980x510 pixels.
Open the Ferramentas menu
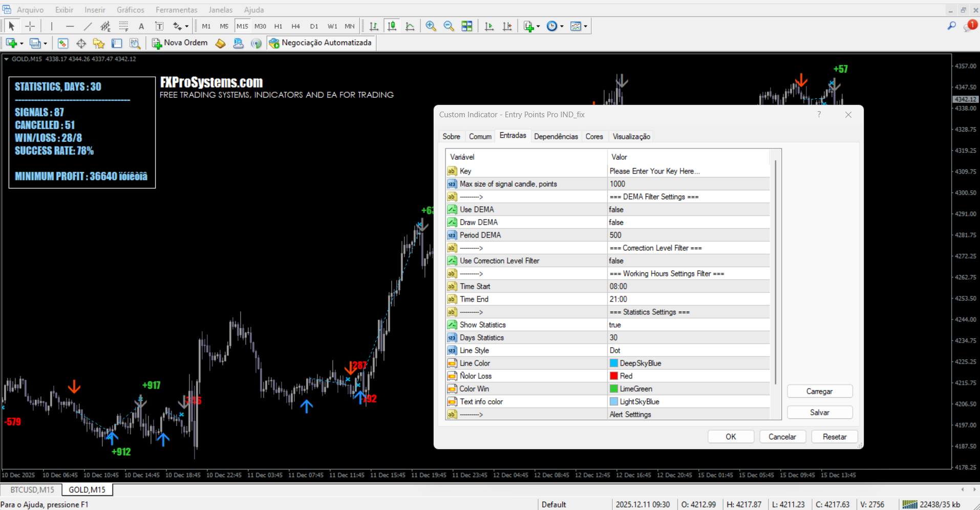click(x=176, y=10)
